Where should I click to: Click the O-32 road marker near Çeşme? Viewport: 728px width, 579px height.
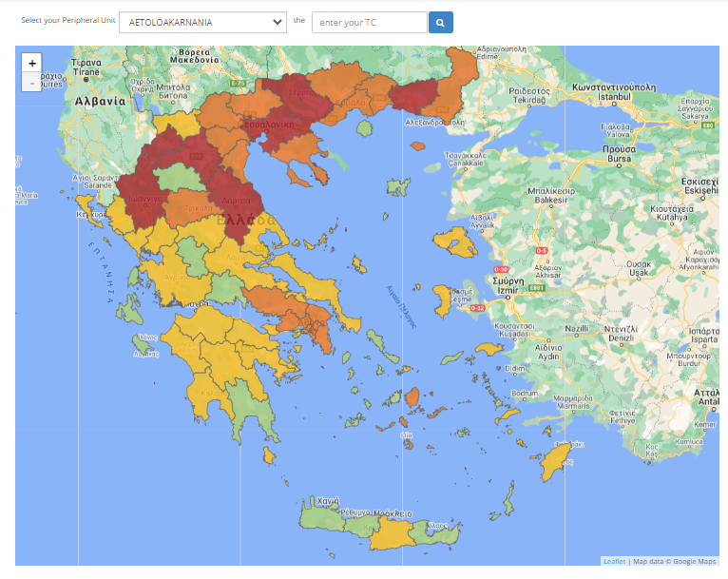pos(476,308)
